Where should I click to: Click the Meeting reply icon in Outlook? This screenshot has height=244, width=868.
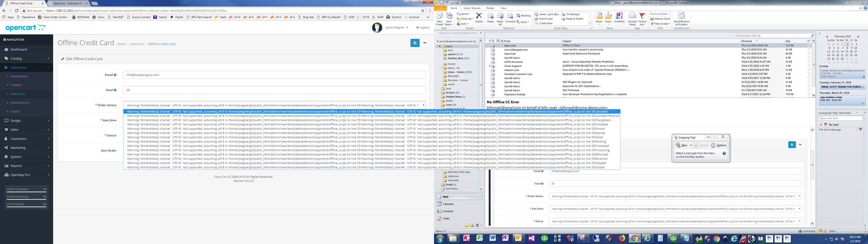[523, 16]
